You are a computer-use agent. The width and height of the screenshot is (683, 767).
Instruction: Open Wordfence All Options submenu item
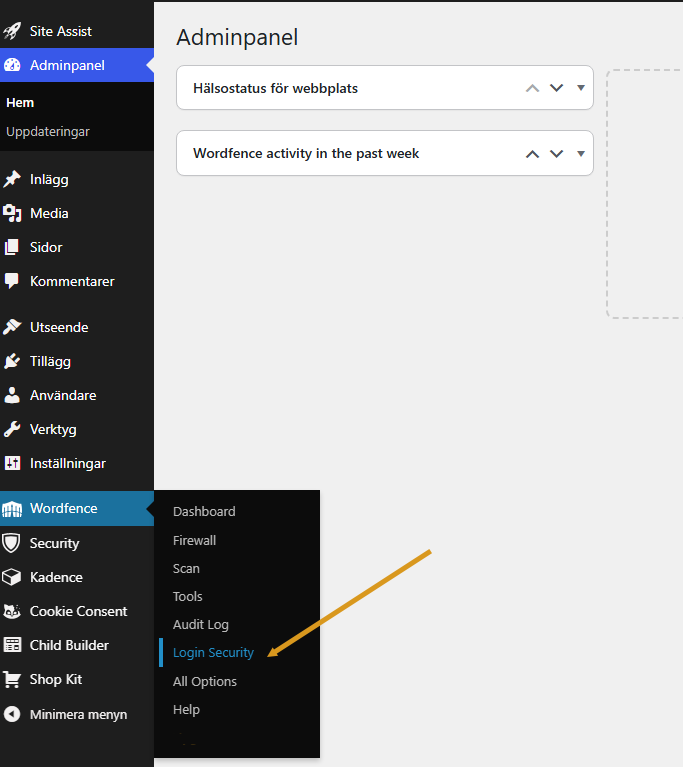(205, 681)
